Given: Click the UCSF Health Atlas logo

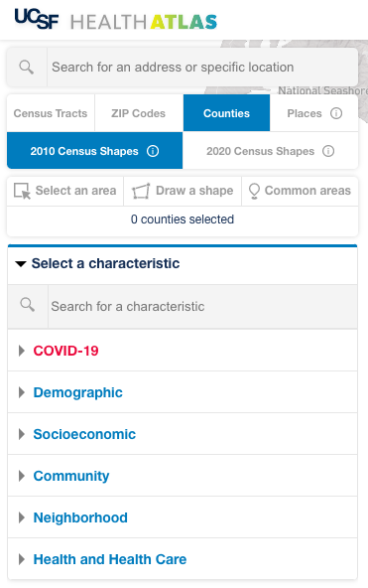Looking at the screenshot, I should click(x=116, y=20).
